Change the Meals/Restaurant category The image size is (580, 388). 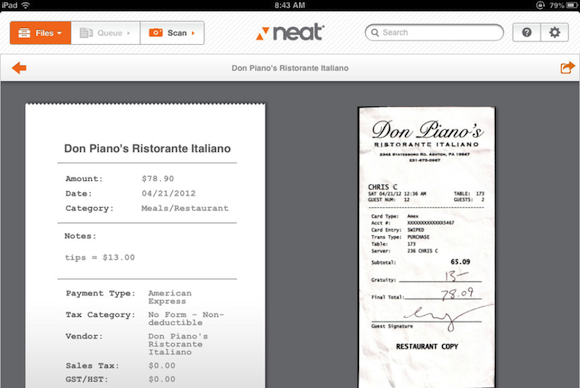click(x=185, y=208)
